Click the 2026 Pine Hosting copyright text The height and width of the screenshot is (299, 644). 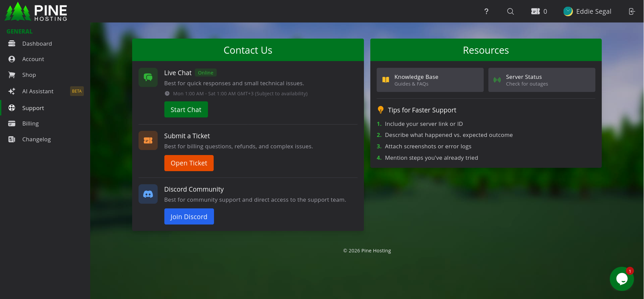click(367, 251)
